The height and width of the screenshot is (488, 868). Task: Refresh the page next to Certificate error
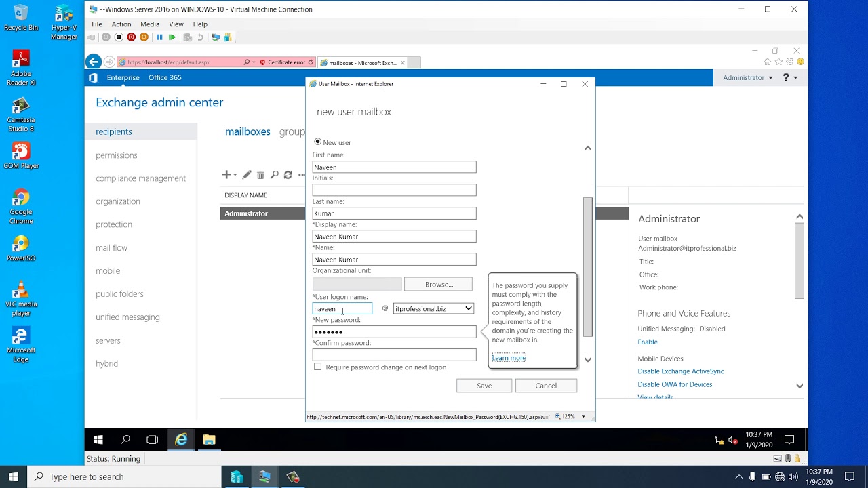click(311, 62)
